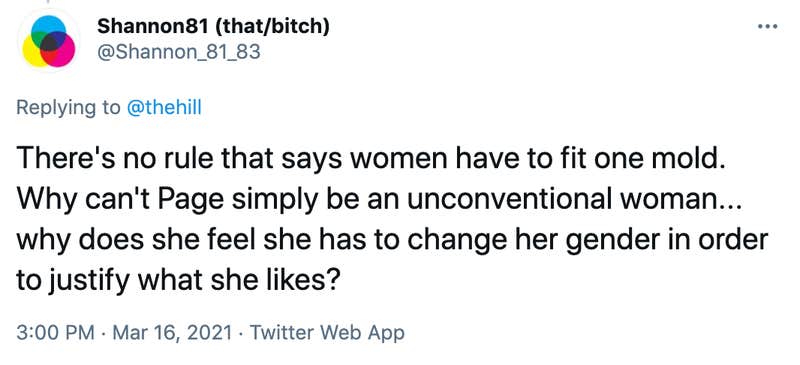Open the Twitter Web App source link

click(326, 333)
